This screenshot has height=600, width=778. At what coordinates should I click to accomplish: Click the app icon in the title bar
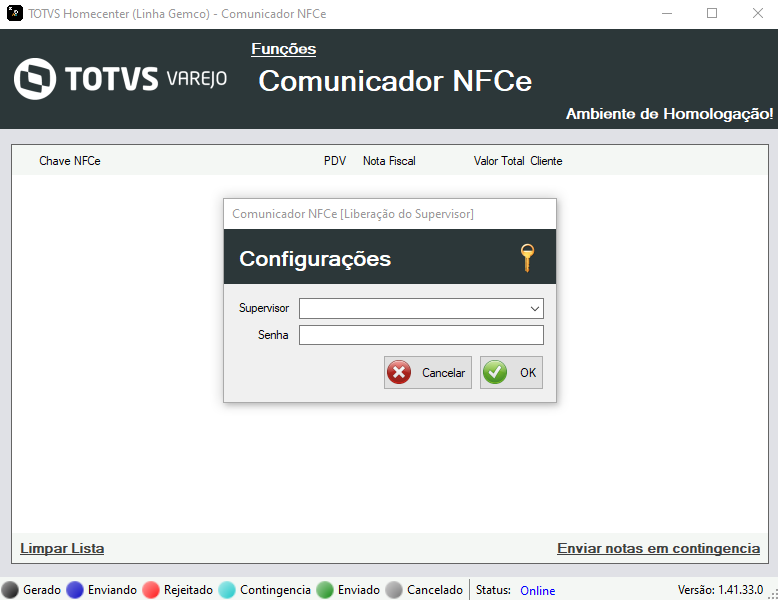point(14,13)
